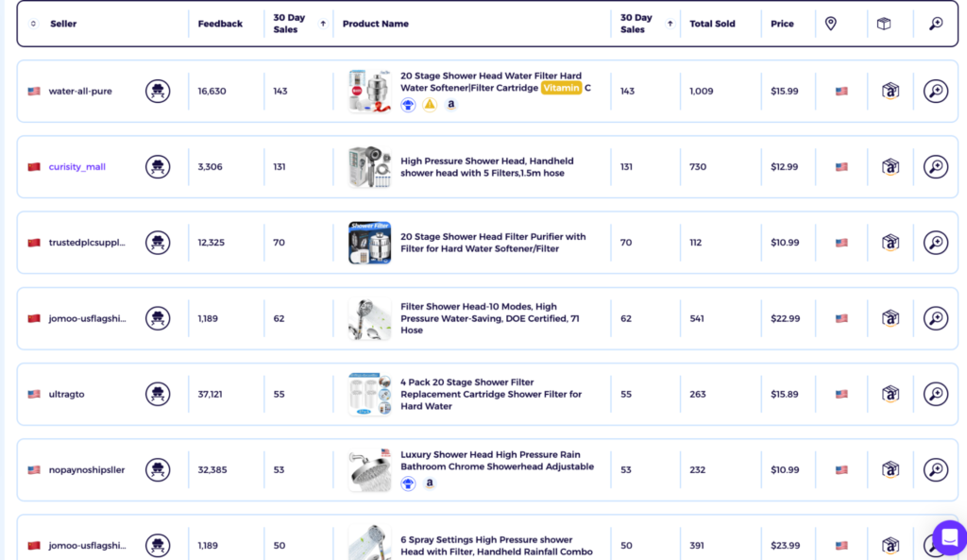967x560 pixels.
Task: Click Amazon badge under Luxury Shower Head title
Action: click(430, 484)
